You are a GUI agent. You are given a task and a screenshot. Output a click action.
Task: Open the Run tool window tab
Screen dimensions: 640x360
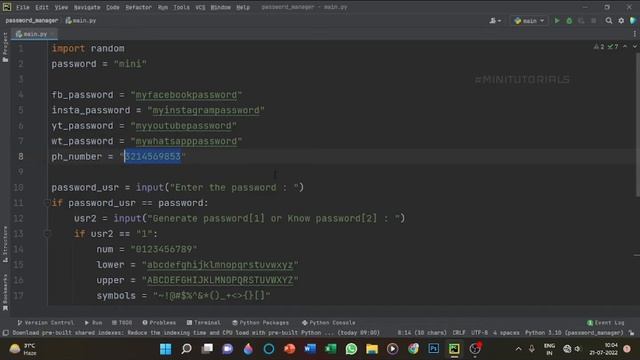click(93, 322)
